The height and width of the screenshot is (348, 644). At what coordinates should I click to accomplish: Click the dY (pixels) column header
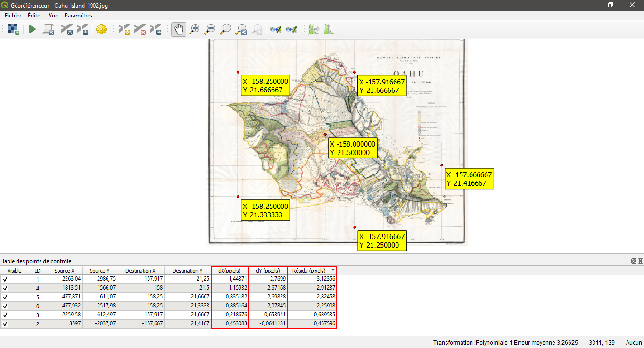tap(268, 271)
